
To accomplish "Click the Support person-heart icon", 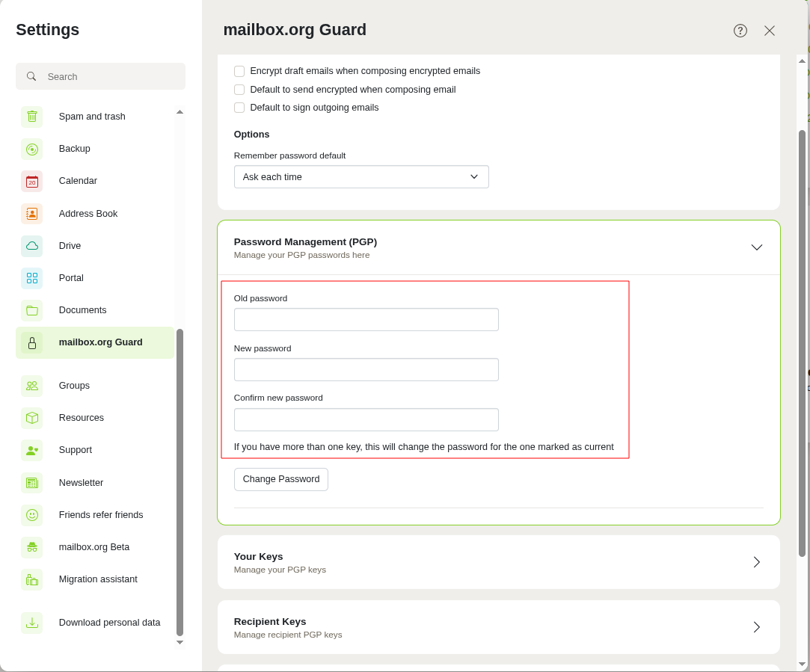I will click(x=32, y=450).
